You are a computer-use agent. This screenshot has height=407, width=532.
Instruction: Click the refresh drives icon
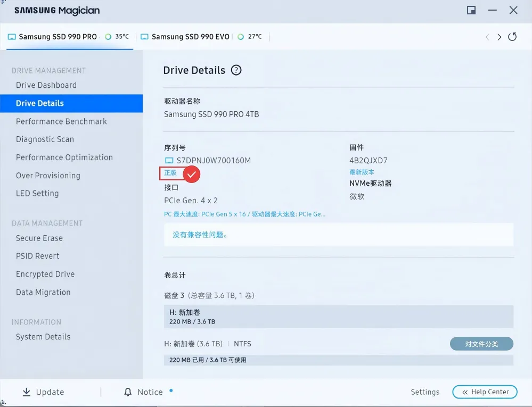(x=512, y=37)
